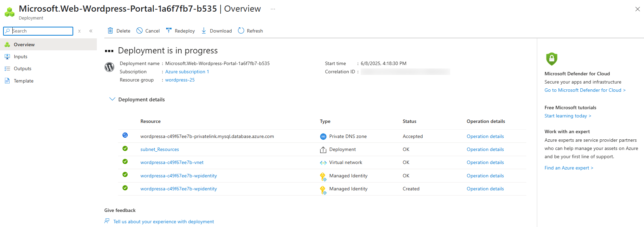This screenshot has height=227, width=644.
Task: Click the Deployment type upload icon
Action: (323, 150)
